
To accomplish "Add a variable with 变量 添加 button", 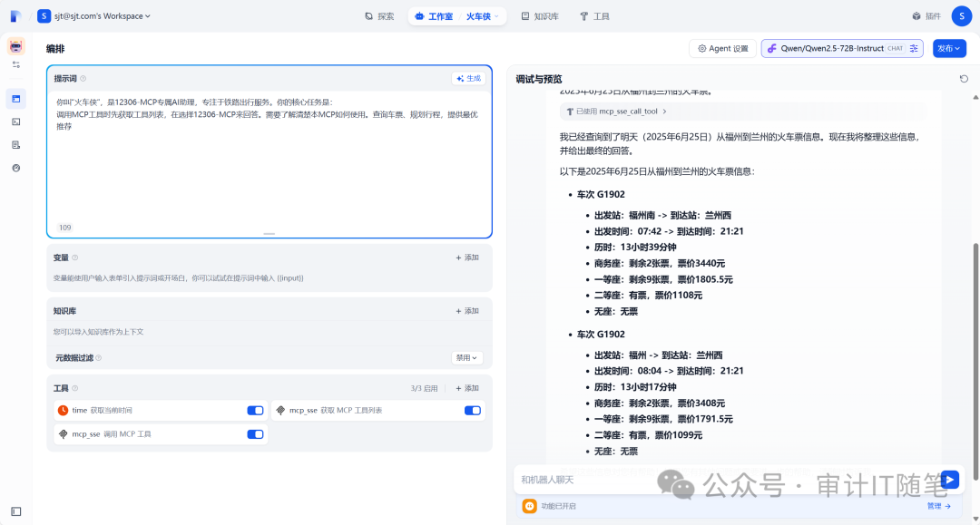I will pyautogui.click(x=467, y=258).
